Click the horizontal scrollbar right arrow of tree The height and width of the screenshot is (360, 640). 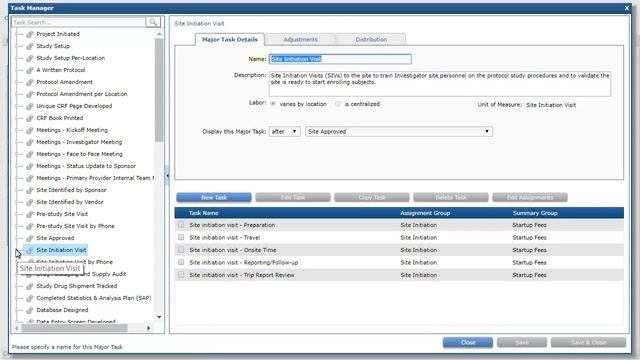[x=148, y=328]
